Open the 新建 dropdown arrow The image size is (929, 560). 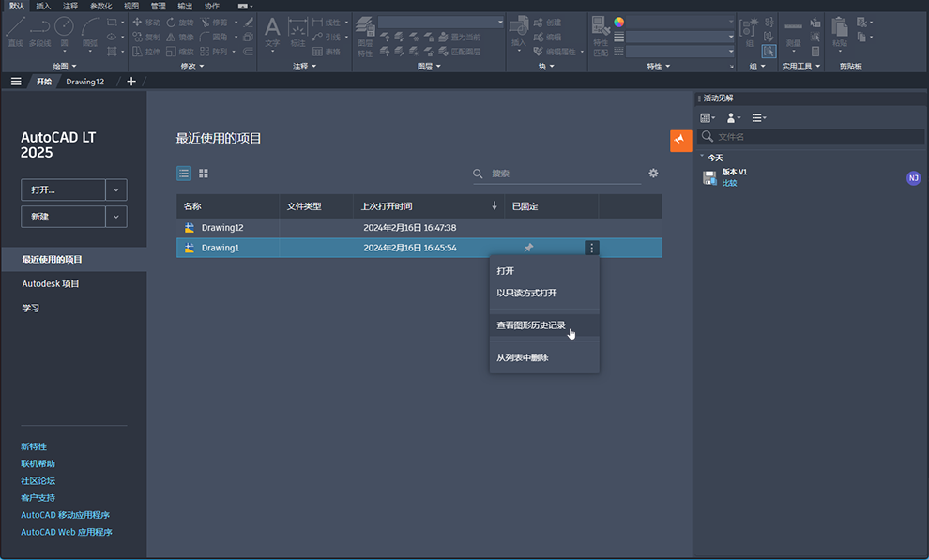click(116, 217)
